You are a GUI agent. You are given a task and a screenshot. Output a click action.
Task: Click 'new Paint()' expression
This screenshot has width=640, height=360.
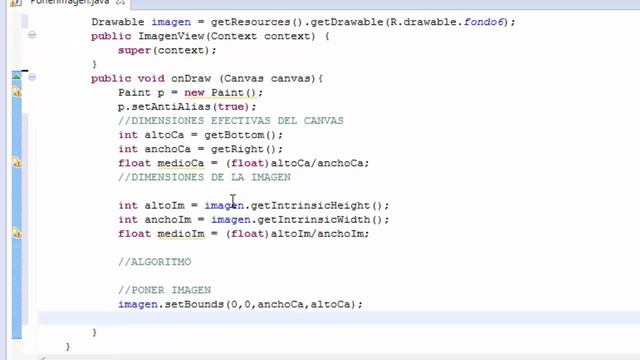click(x=221, y=93)
